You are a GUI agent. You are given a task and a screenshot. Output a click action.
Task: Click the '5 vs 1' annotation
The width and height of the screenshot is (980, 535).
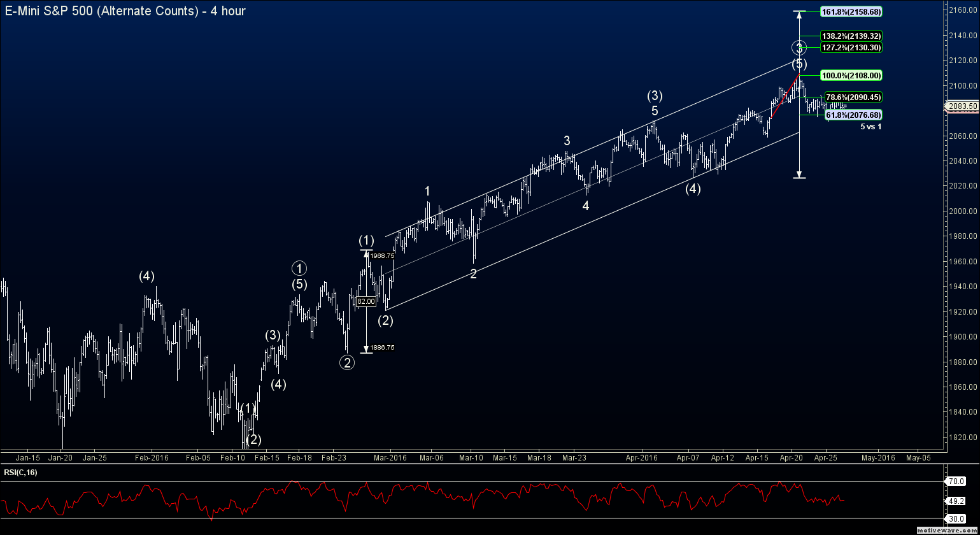[x=871, y=127]
